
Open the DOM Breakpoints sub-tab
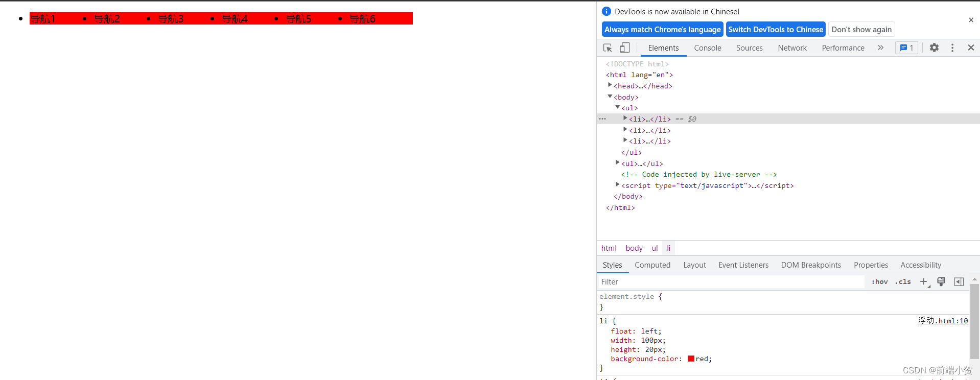tap(811, 265)
